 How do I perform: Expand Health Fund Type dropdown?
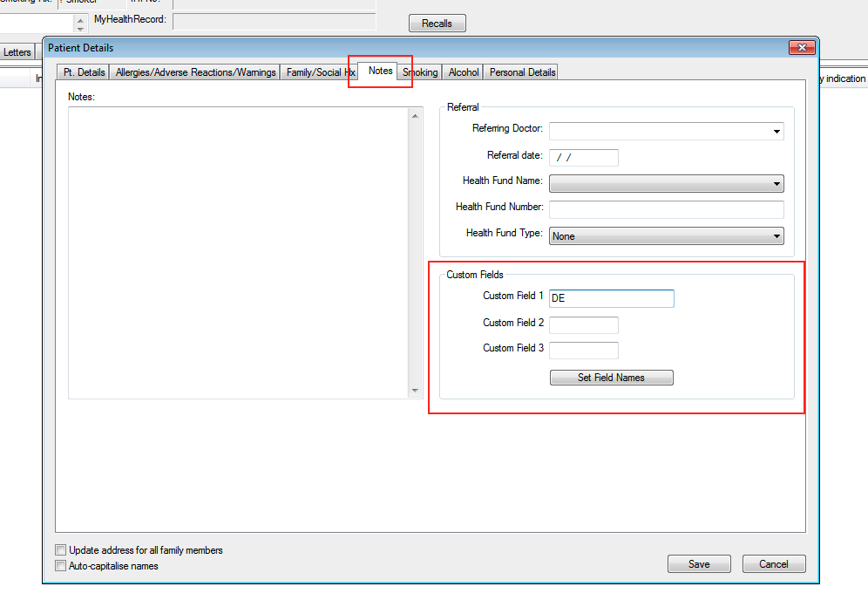[776, 236]
